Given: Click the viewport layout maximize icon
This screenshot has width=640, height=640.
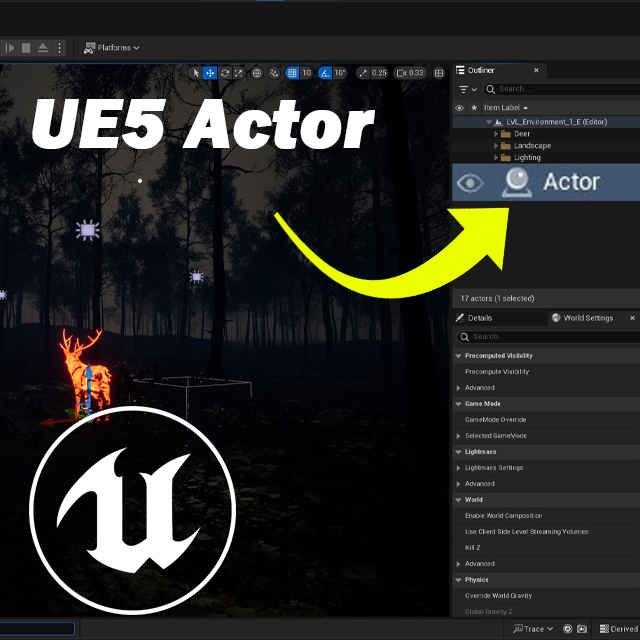Looking at the screenshot, I should (x=439, y=73).
